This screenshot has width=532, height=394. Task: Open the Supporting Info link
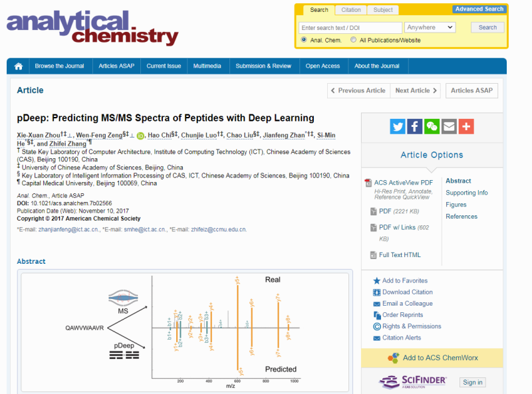tap(467, 193)
